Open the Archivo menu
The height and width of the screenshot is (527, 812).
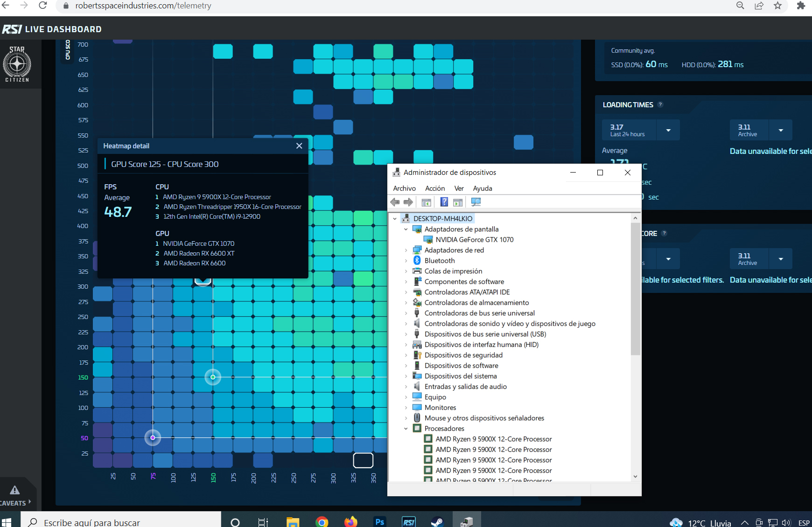[404, 188]
